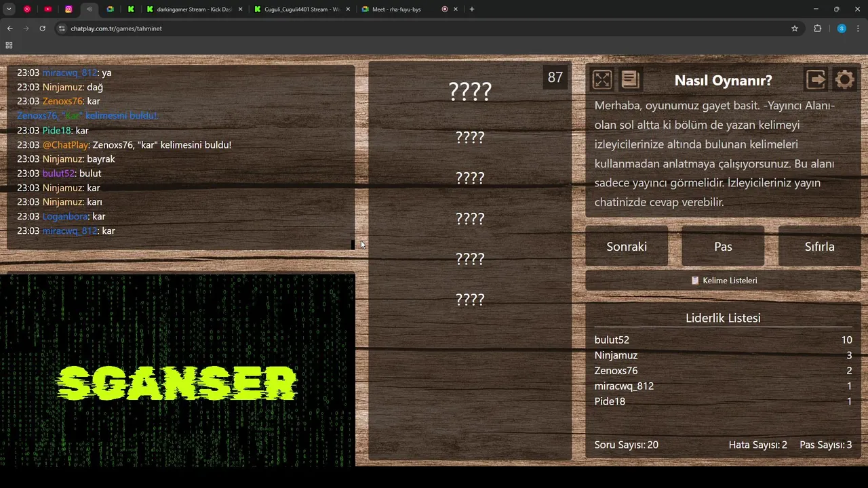Click the largest hidden ???? word
868x488 pixels.
click(470, 91)
